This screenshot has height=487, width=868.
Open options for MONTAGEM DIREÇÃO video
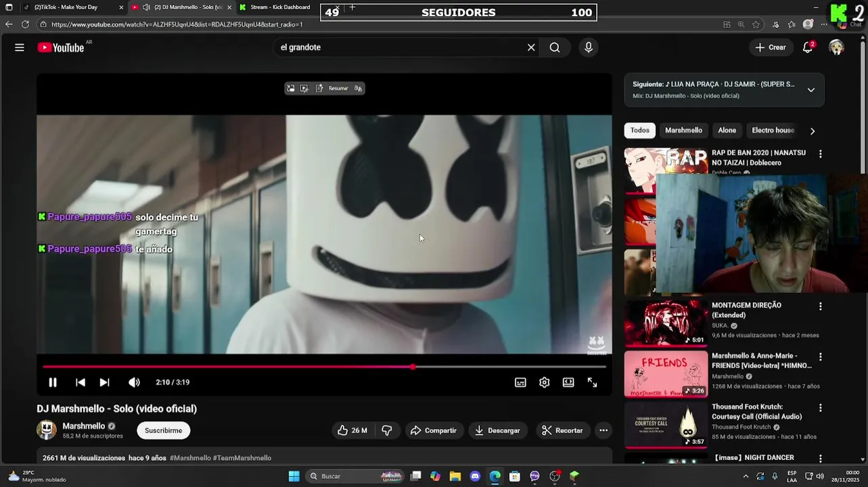821,306
